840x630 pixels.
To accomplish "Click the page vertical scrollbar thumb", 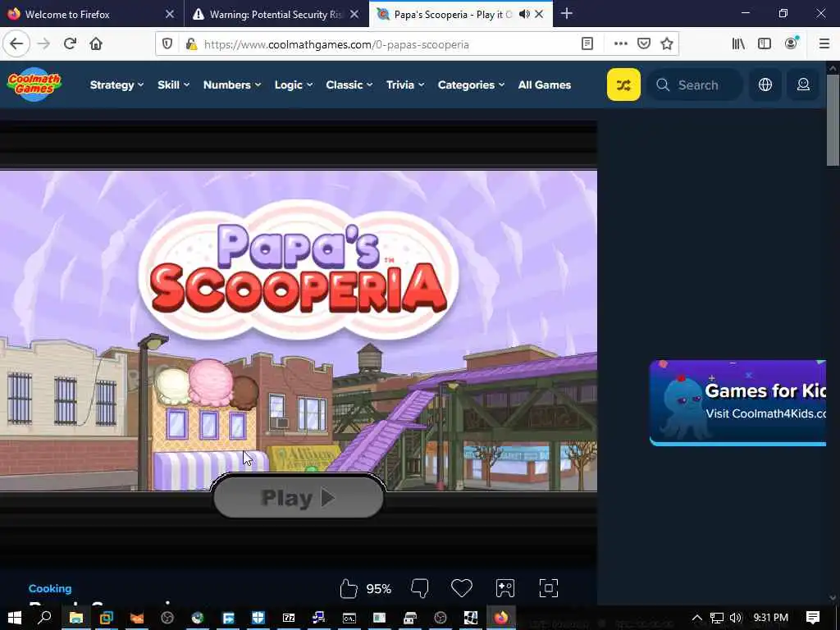I will click(833, 121).
